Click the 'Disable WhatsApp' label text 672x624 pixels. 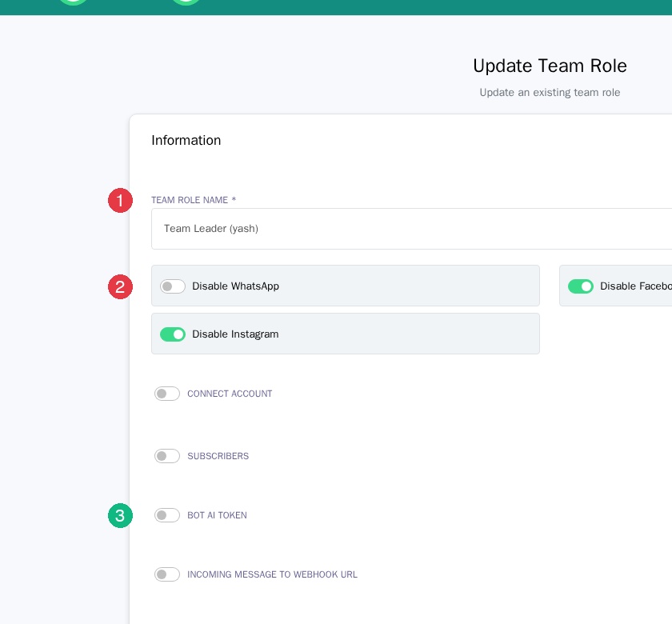click(235, 286)
